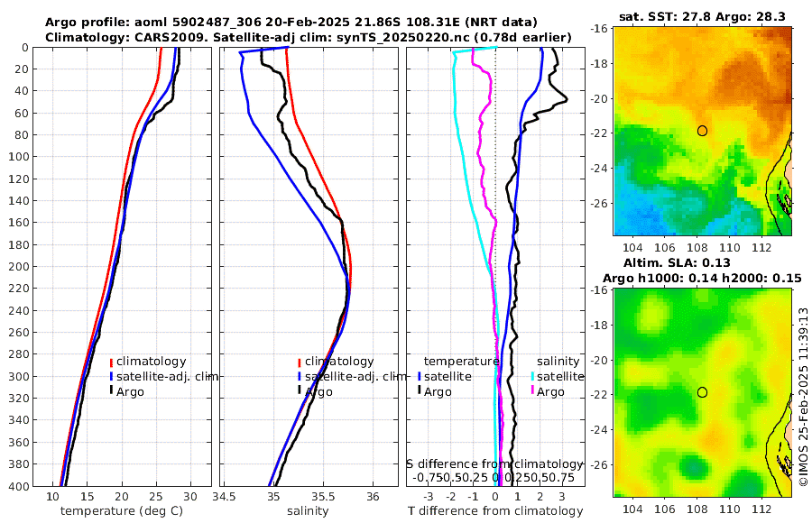Click T difference axis tick label '-2'
The width and height of the screenshot is (812, 523).
point(450,497)
